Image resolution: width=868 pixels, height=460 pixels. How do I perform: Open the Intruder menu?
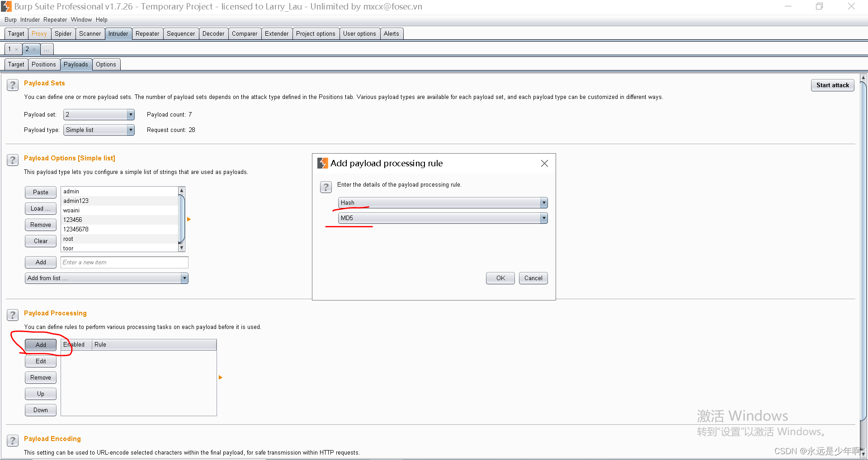pyautogui.click(x=30, y=20)
